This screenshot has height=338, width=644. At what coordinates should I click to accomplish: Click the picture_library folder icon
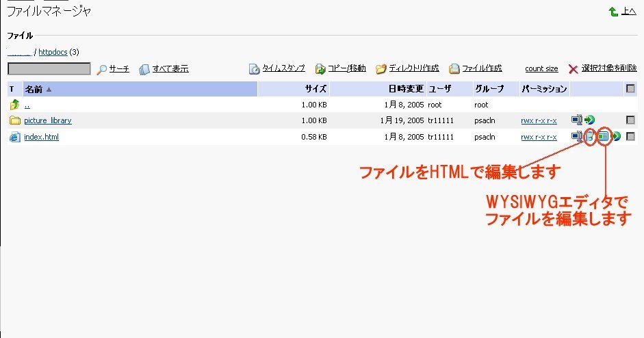click(15, 121)
